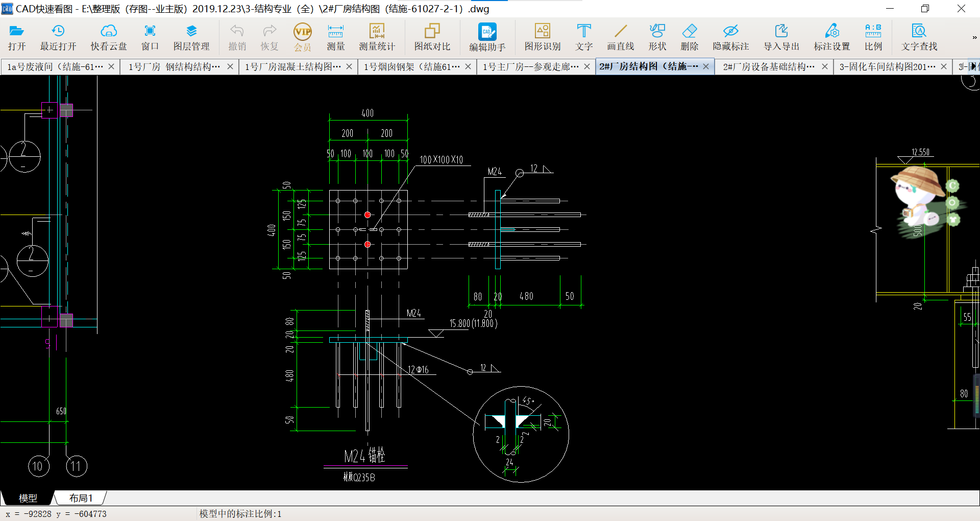Click the top green mascot bubble button
Viewport: 980px width, 521px height.
point(952,186)
